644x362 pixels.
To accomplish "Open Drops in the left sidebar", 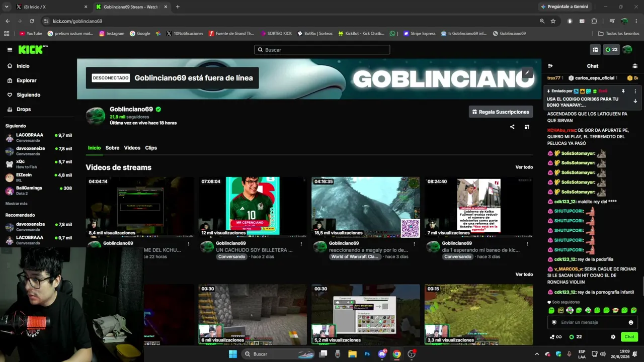I will (24, 109).
